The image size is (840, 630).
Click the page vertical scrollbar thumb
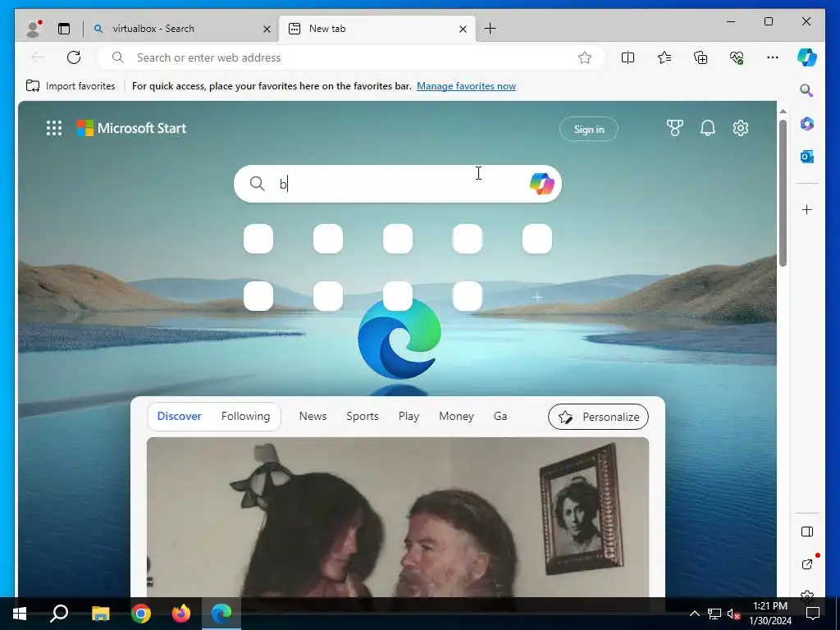tap(783, 193)
